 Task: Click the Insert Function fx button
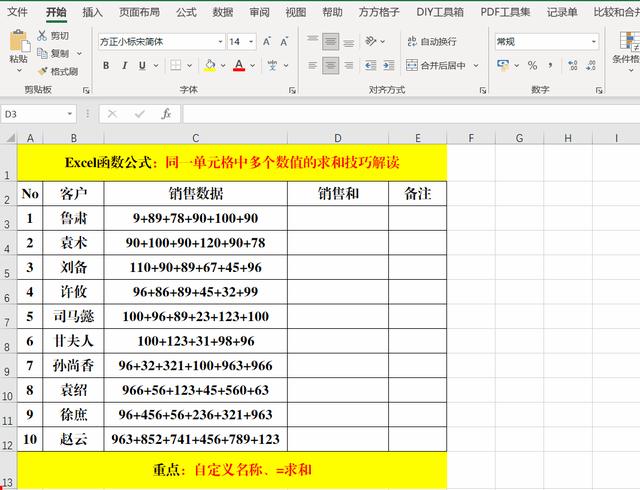pos(166,114)
